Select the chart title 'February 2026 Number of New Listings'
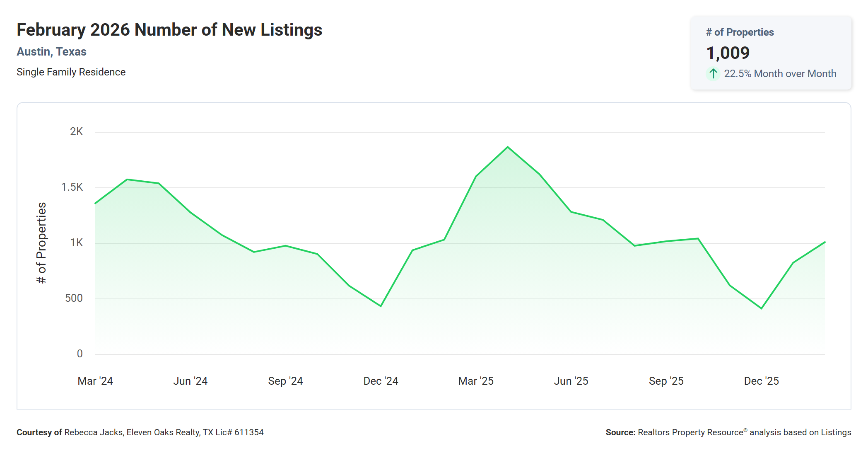Image resolution: width=868 pixels, height=456 pixels. point(169,30)
